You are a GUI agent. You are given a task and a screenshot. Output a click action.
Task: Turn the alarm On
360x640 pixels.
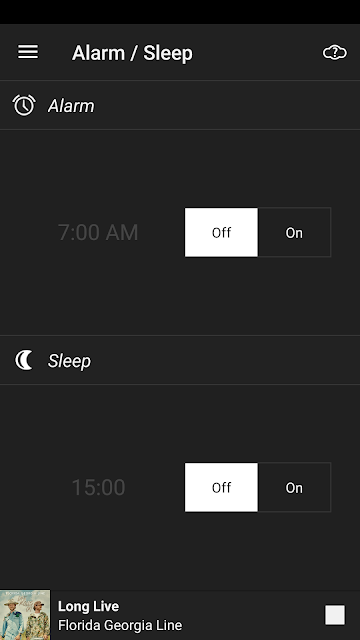pyautogui.click(x=294, y=232)
